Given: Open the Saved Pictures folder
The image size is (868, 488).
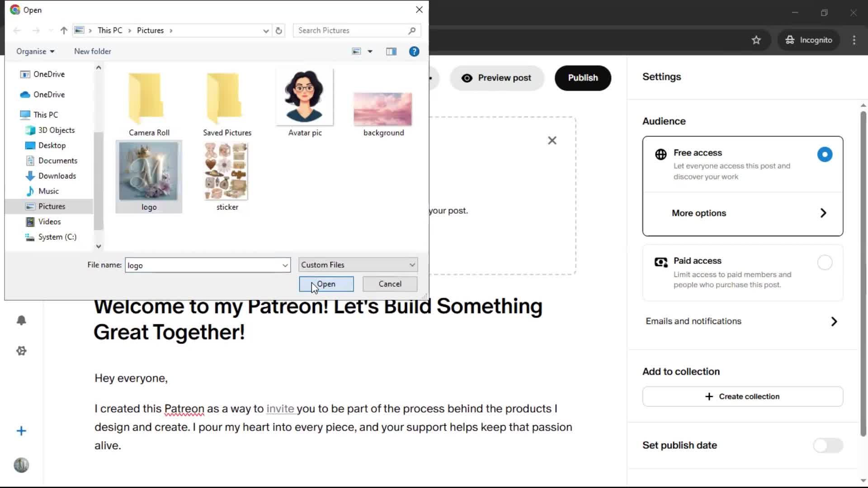Looking at the screenshot, I should (227, 104).
